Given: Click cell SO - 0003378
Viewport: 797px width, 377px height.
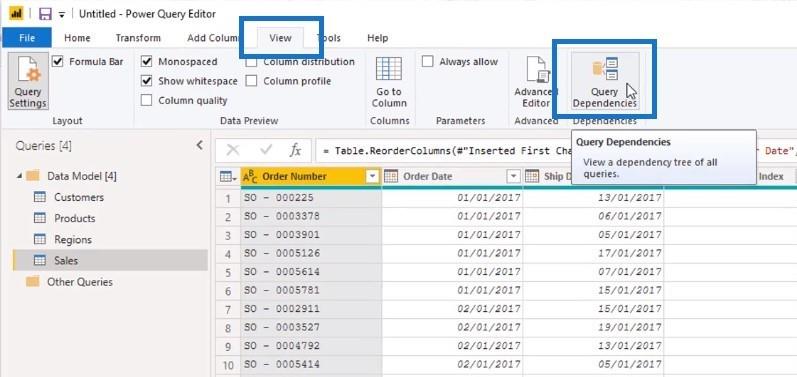Looking at the screenshot, I should [x=311, y=216].
